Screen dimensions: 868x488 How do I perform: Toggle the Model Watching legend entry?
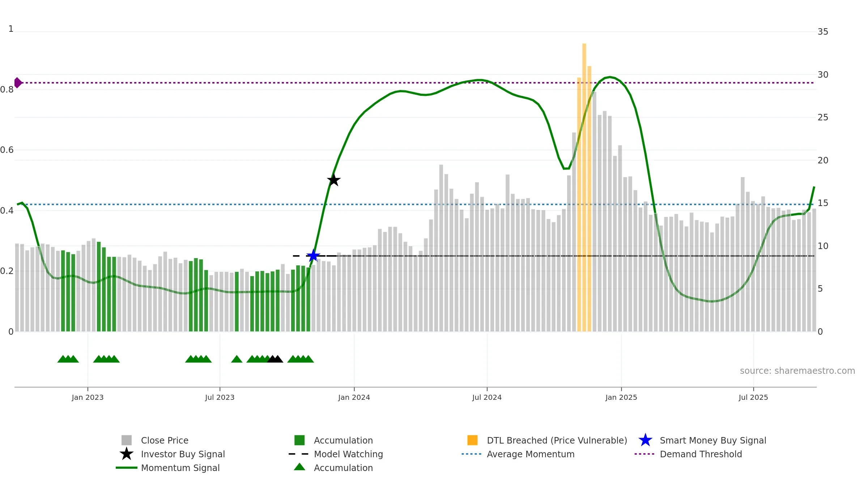coord(348,454)
